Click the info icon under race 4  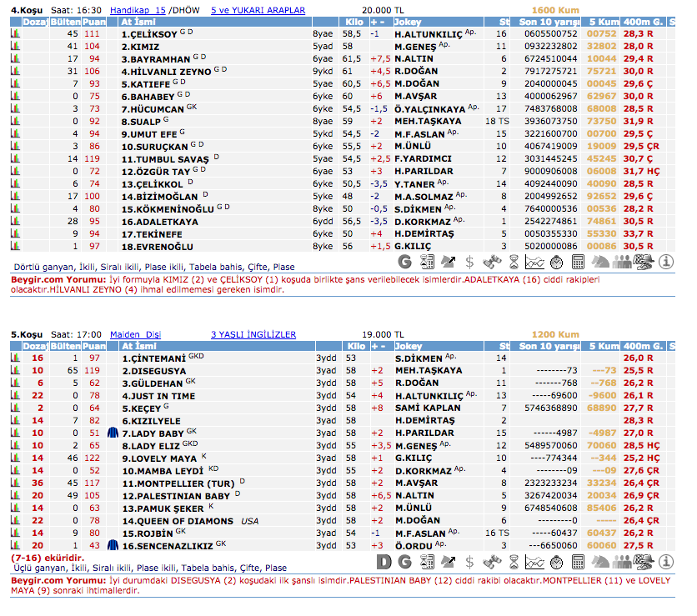pyautogui.click(x=665, y=261)
